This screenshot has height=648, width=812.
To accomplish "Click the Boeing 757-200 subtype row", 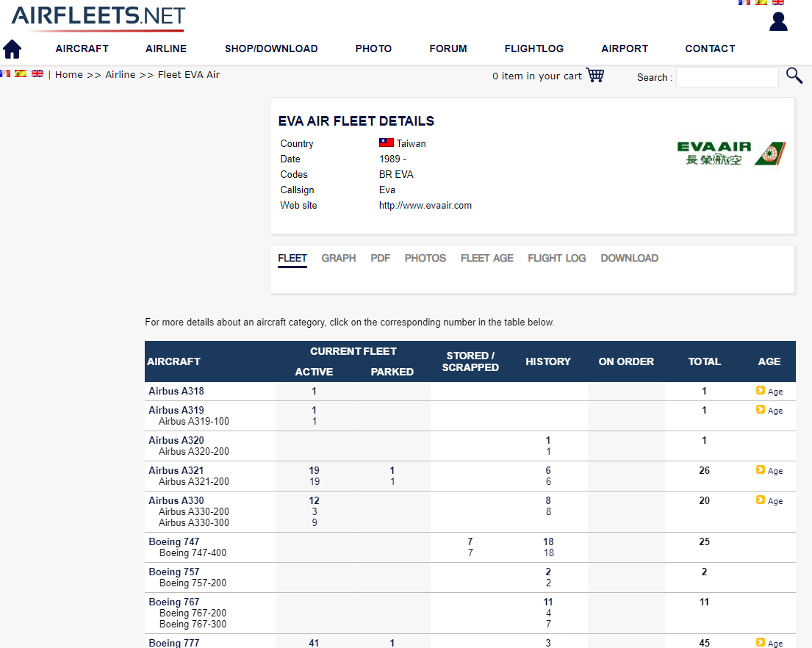I will (x=193, y=583).
